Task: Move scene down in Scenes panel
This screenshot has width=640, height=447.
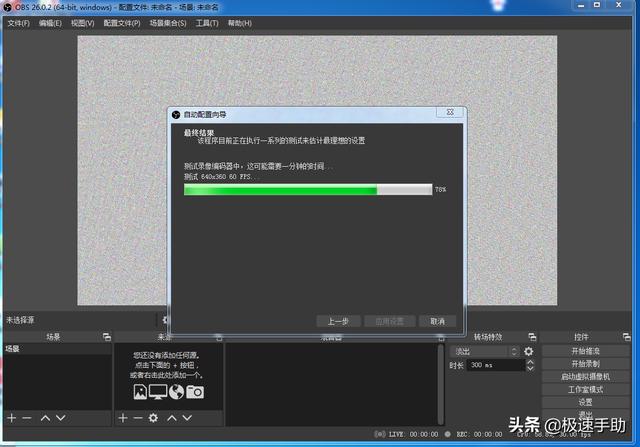Action: pos(60,417)
